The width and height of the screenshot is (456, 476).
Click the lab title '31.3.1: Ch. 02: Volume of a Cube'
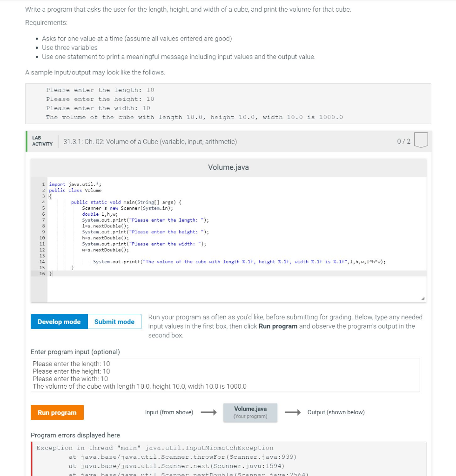[150, 141]
